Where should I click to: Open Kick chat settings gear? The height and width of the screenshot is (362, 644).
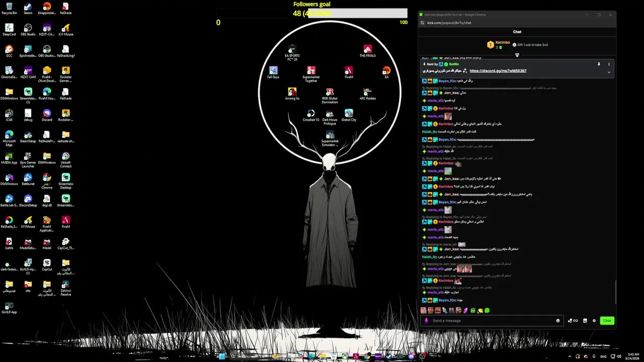[x=594, y=321]
